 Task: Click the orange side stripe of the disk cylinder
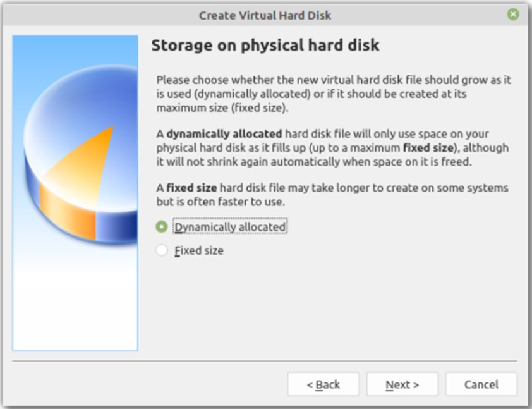click(x=67, y=212)
